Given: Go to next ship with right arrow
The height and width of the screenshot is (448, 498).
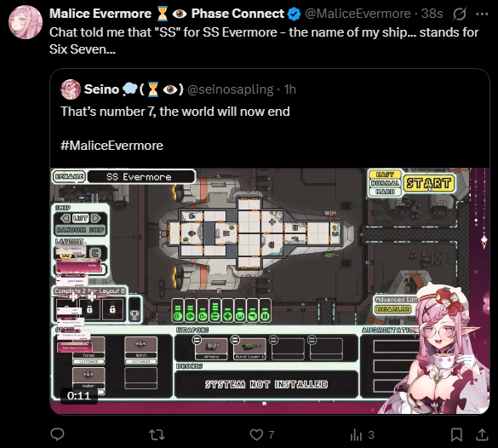Looking at the screenshot, I should tap(96, 218).
